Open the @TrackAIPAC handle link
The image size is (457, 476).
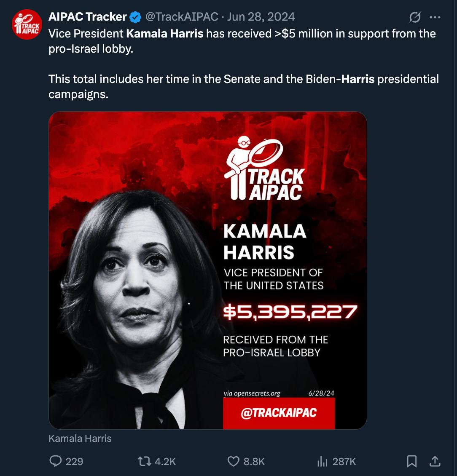point(182,17)
